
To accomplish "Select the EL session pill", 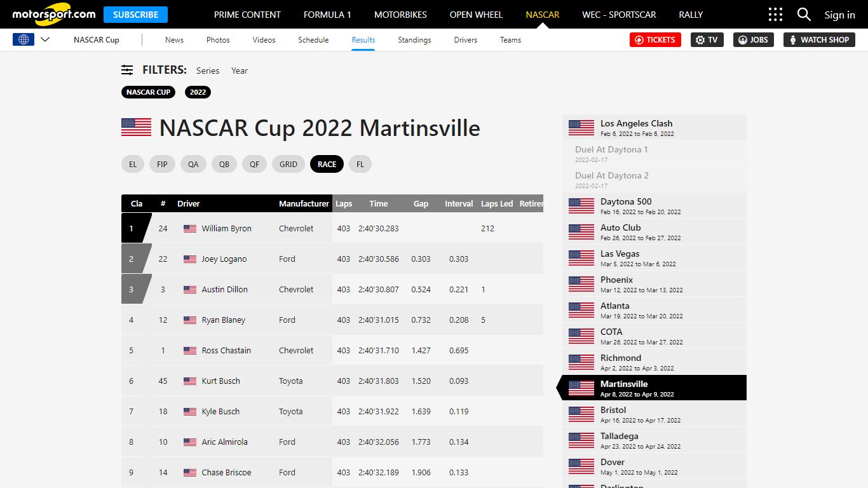I will 133,164.
